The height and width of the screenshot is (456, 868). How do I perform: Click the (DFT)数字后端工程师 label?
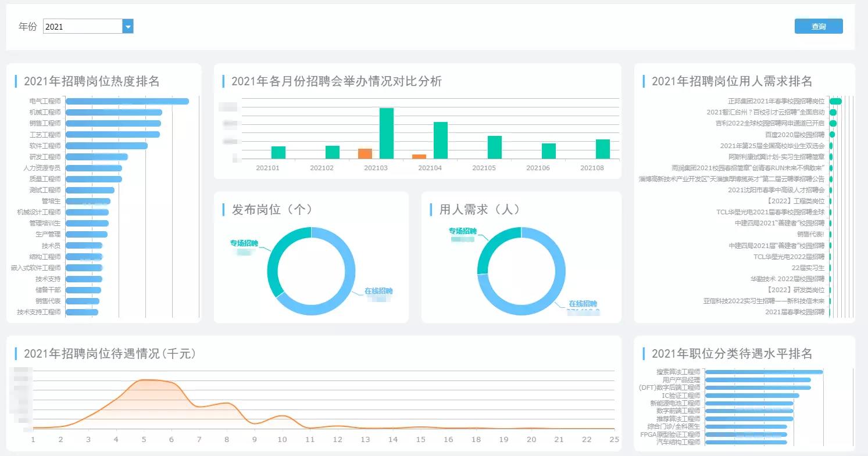(669, 387)
